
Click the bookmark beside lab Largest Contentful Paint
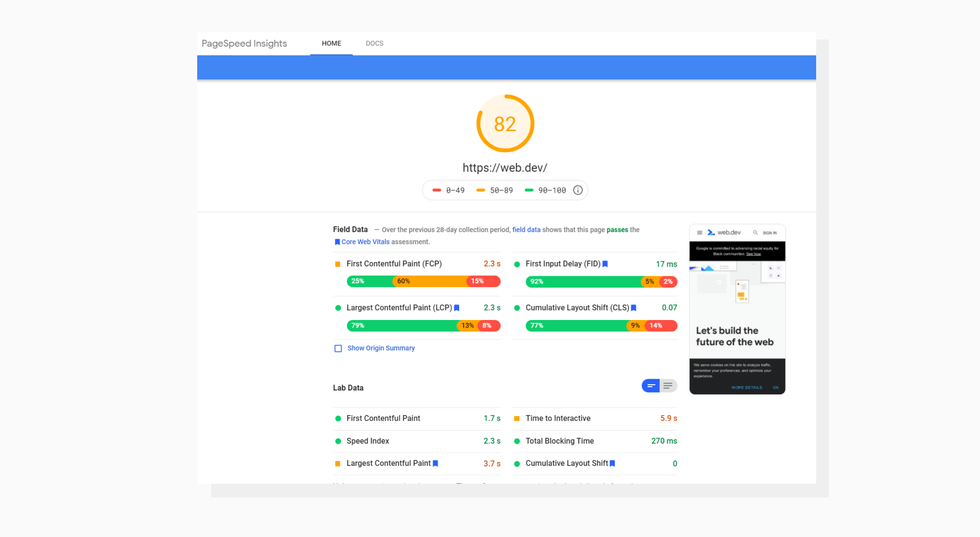[x=435, y=463]
